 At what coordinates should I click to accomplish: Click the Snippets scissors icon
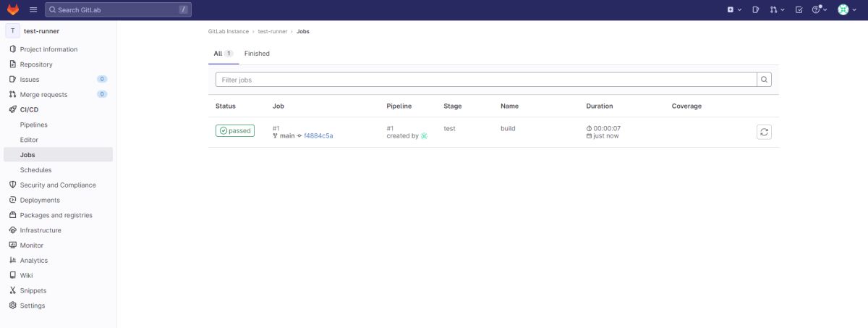point(12,290)
